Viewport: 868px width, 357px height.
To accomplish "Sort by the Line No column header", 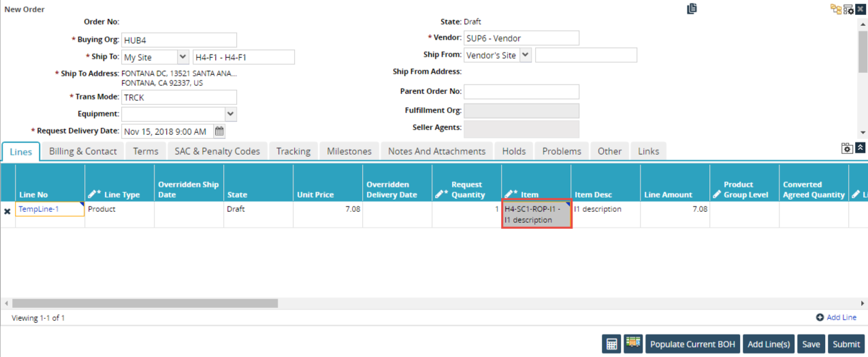I will [x=50, y=183].
